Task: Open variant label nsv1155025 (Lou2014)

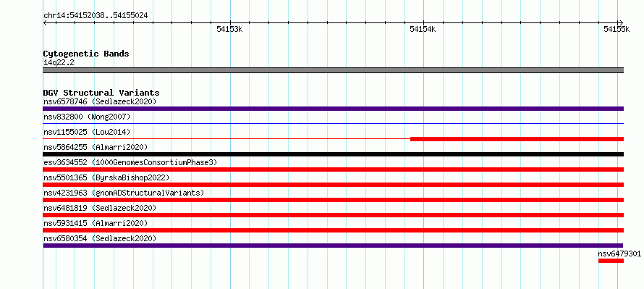Action: 87,132
